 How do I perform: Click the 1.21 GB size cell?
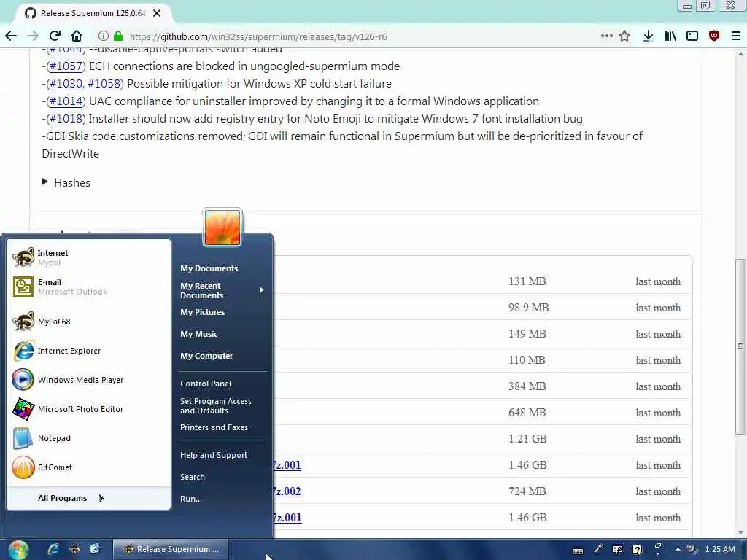527,439
